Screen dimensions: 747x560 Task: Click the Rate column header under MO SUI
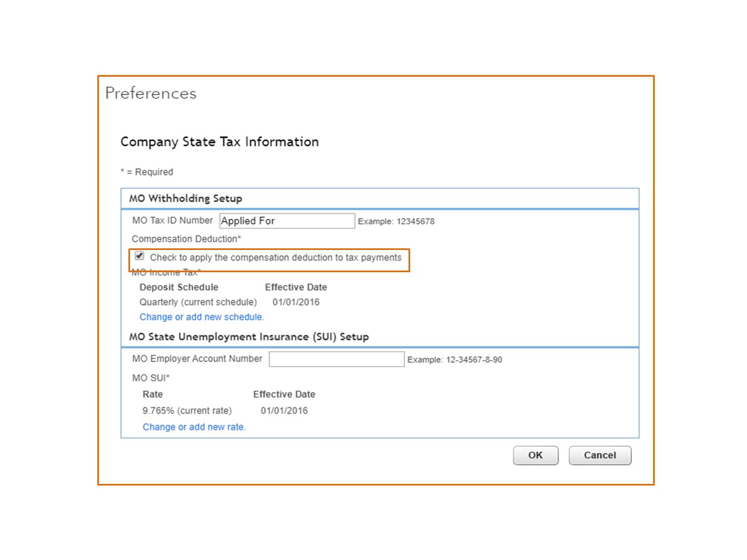(152, 394)
